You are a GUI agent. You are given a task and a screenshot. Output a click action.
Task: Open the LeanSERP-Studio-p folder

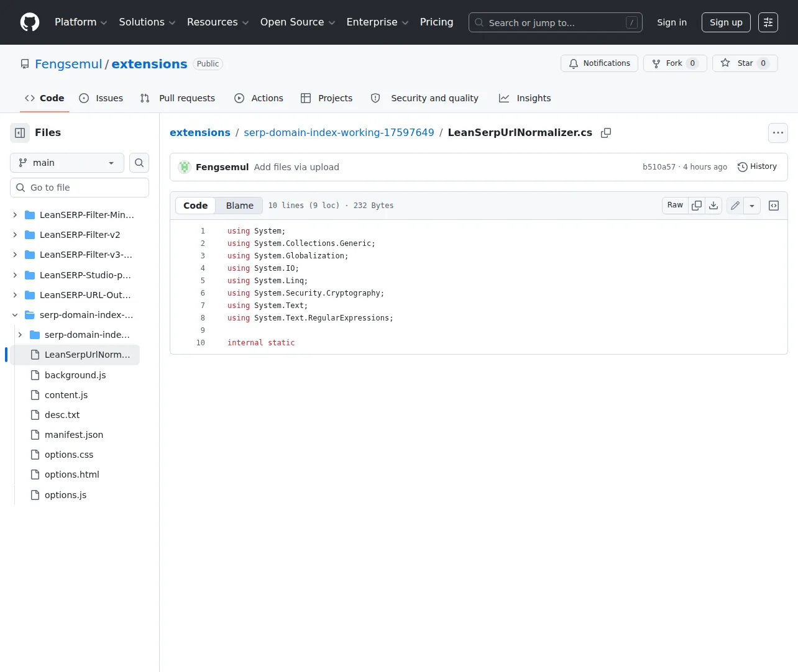[x=85, y=275]
